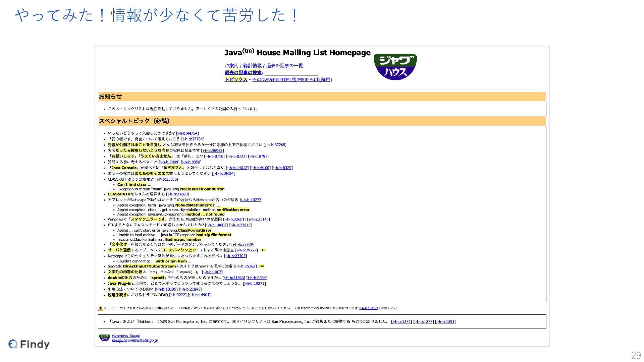Open article j-h-b:44754
This screenshot has height=362, width=644.
(x=187, y=133)
